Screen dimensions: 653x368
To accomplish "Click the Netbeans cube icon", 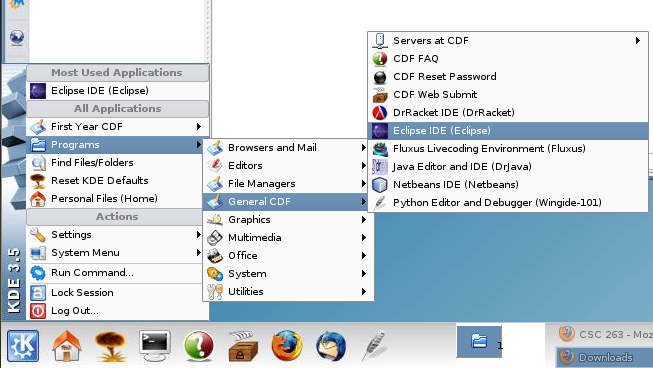I will click(380, 185).
